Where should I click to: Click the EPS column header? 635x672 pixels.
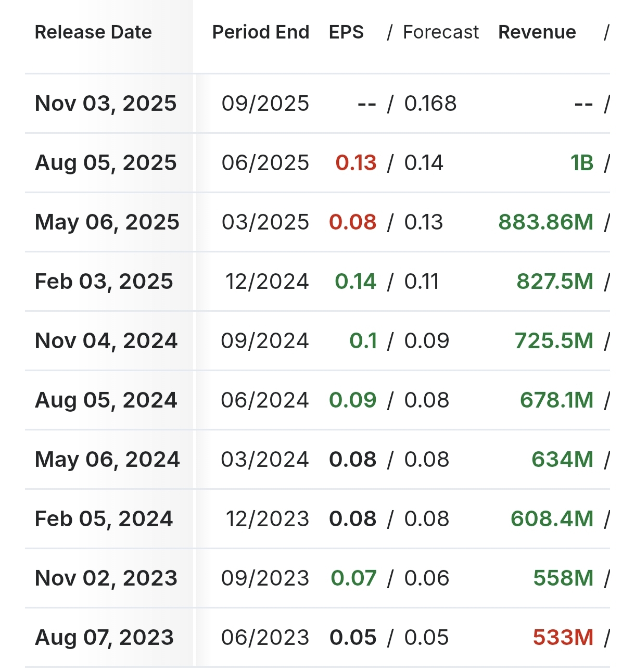click(346, 32)
